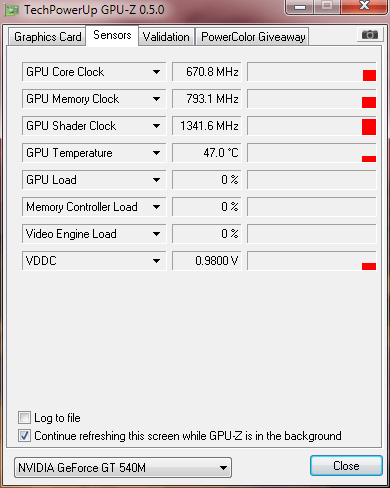Click the GPU Shader Clock history graph
The height and width of the screenshot is (488, 390).
coord(312,126)
